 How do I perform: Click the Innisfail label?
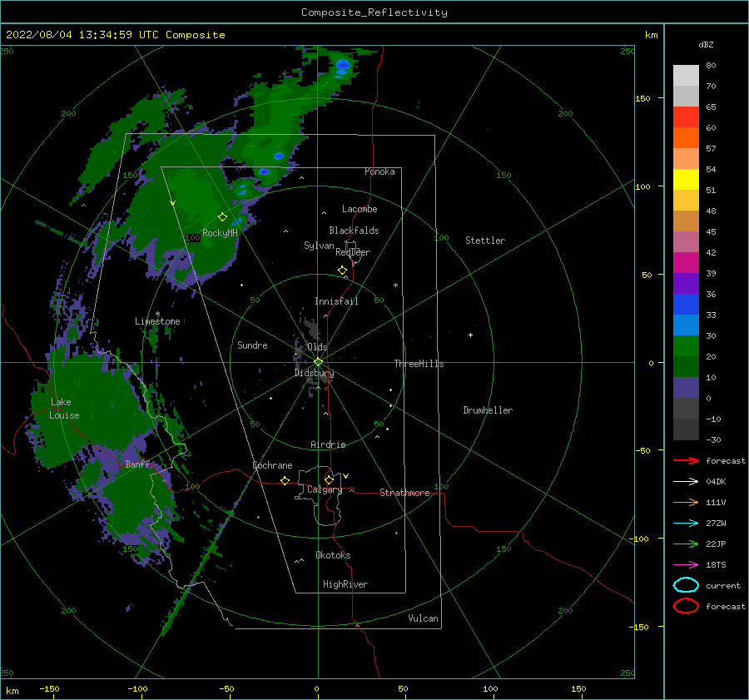[x=336, y=301]
